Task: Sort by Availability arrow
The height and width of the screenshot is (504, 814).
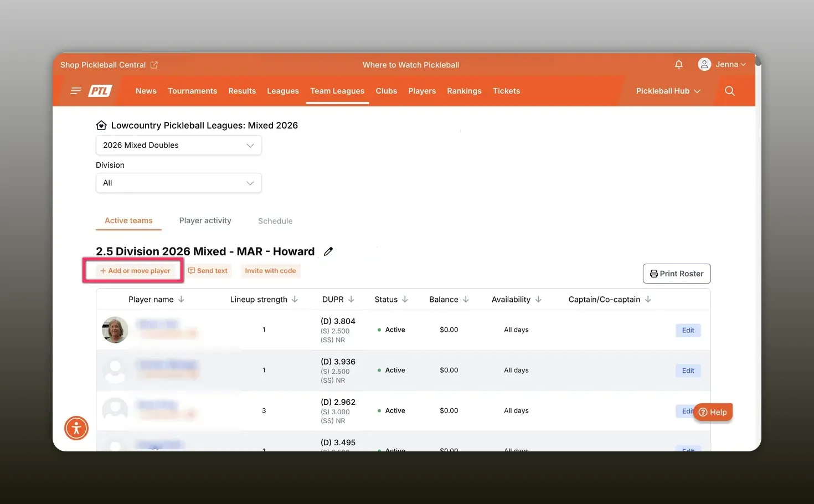Action: coord(538,299)
